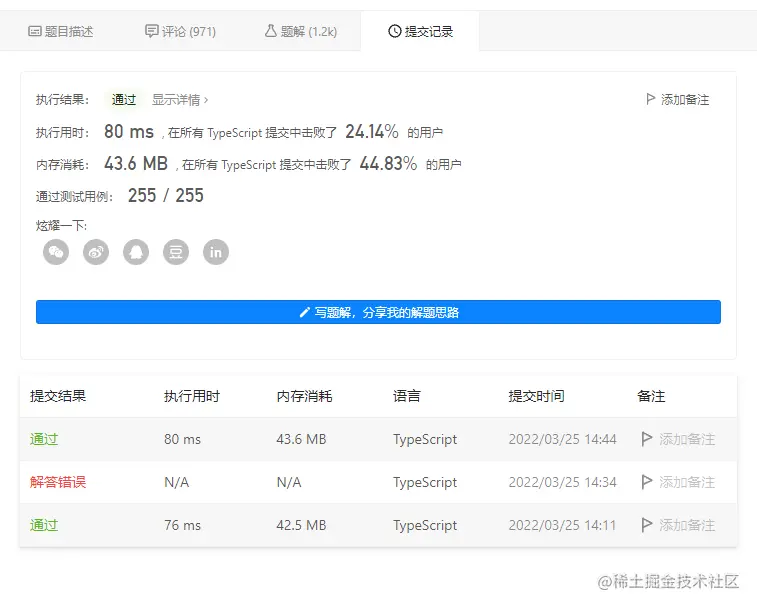Viewport: 757px width, 608px height.
Task: Open the 解答错误 submission
Action: point(58,482)
